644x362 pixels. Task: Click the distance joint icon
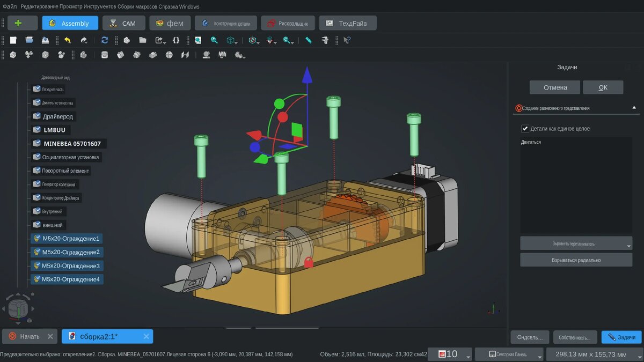click(x=185, y=55)
